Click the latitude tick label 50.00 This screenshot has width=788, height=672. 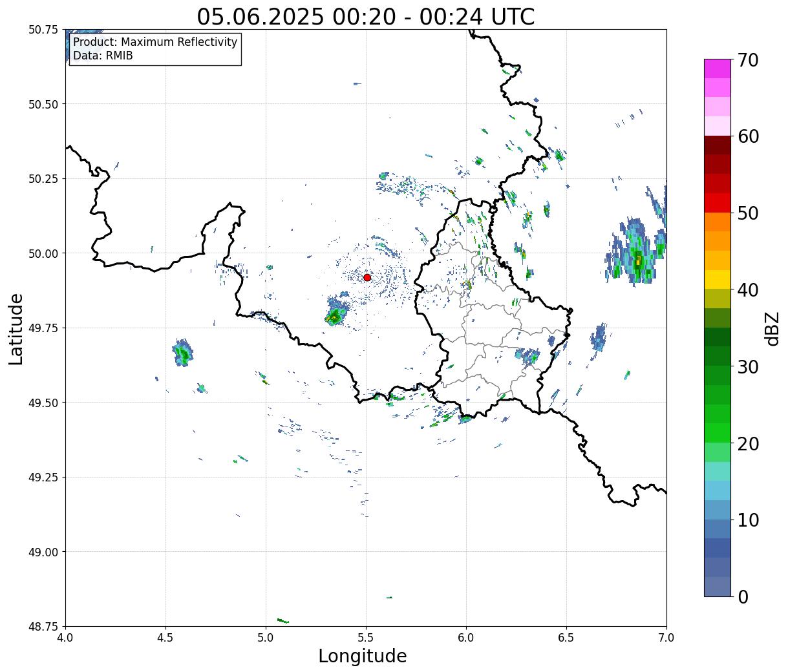coord(43,253)
